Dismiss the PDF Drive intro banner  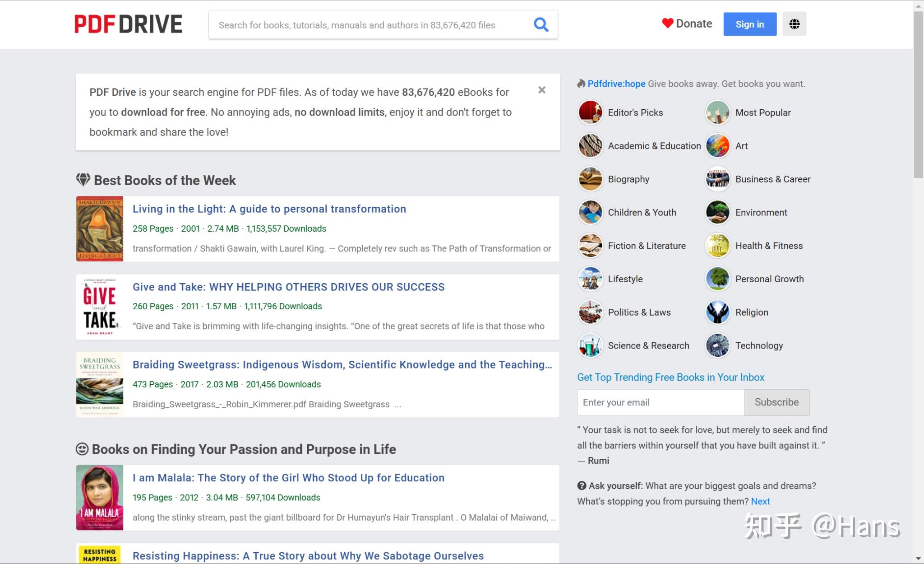click(x=542, y=90)
